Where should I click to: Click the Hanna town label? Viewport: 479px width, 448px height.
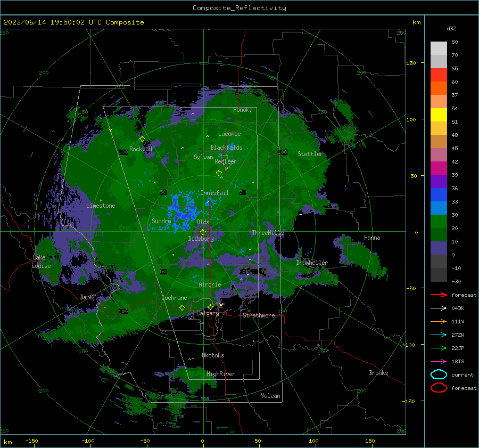pos(372,238)
